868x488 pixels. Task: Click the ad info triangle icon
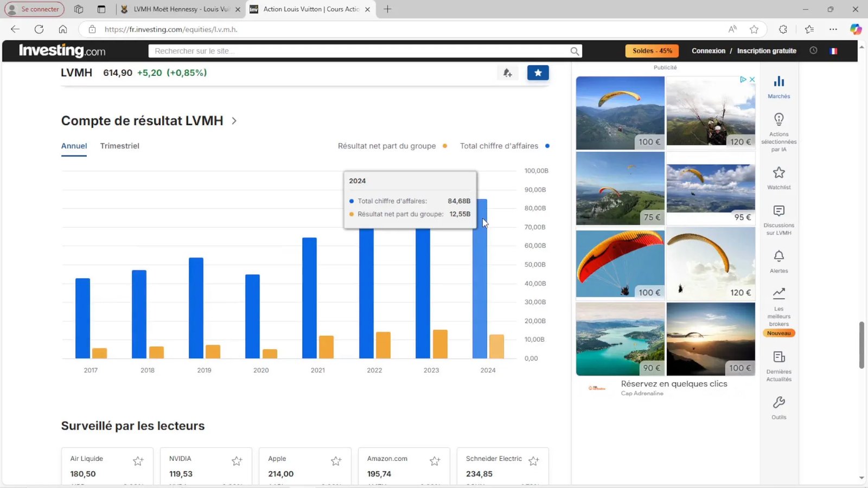743,79
